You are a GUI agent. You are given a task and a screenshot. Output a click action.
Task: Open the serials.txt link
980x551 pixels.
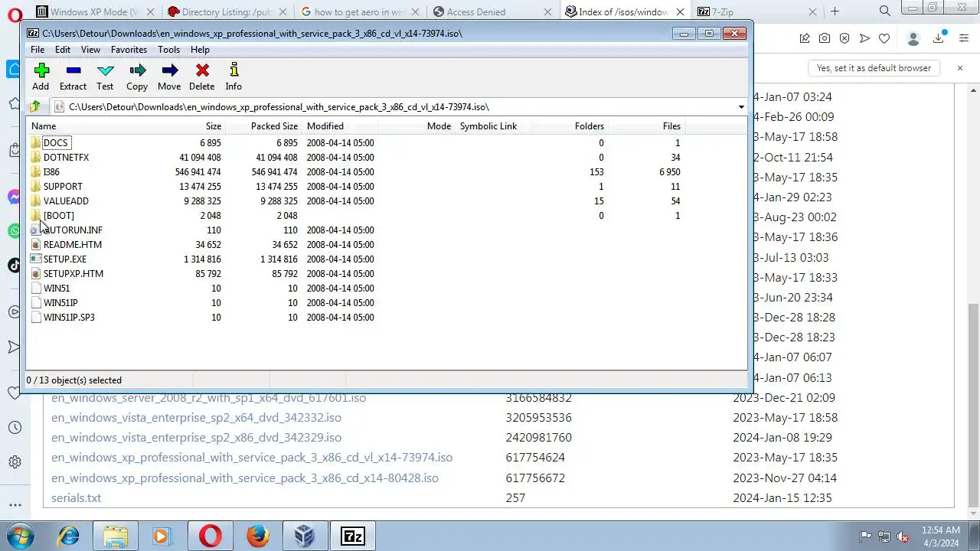click(76, 497)
